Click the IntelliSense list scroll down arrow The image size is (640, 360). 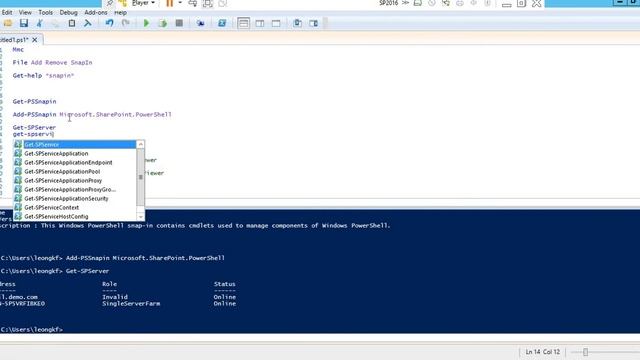pyautogui.click(x=140, y=217)
